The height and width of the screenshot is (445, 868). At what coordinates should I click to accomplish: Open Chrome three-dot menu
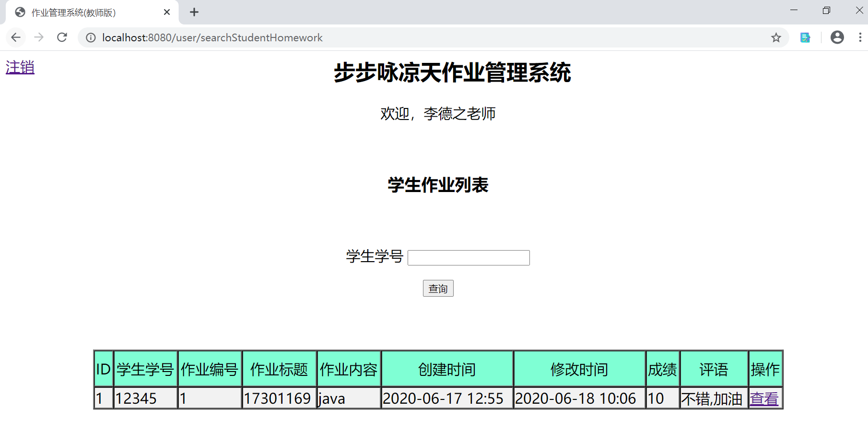(x=860, y=37)
